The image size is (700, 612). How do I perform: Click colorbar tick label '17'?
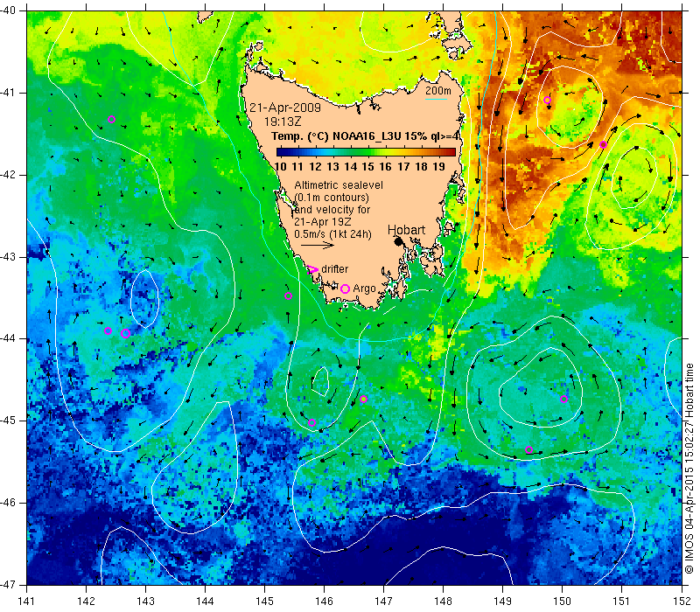click(x=403, y=166)
